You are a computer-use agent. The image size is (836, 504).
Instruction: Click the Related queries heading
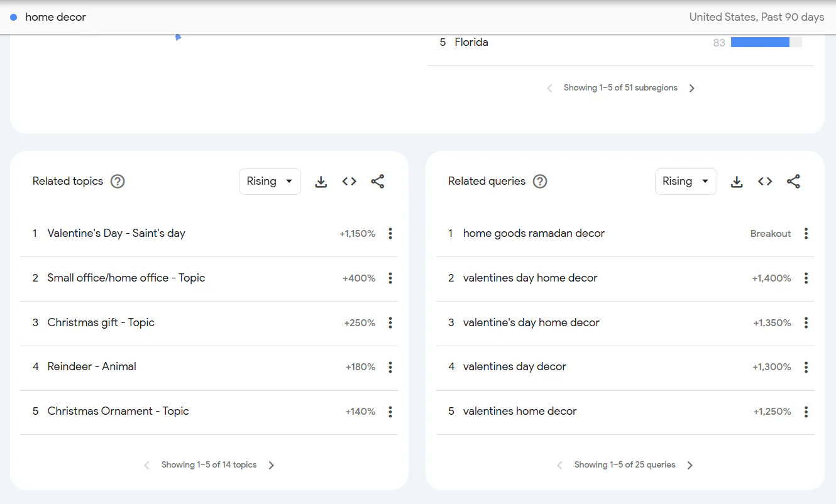click(x=487, y=181)
